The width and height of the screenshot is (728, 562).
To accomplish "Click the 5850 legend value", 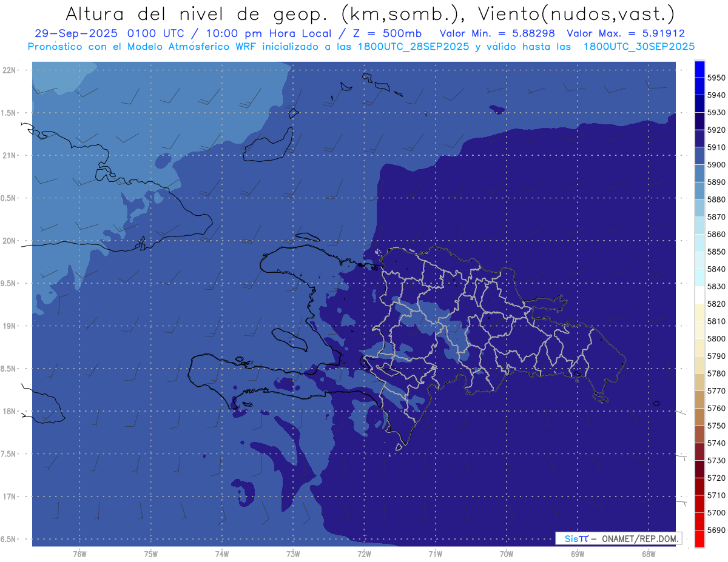I will pos(716,252).
